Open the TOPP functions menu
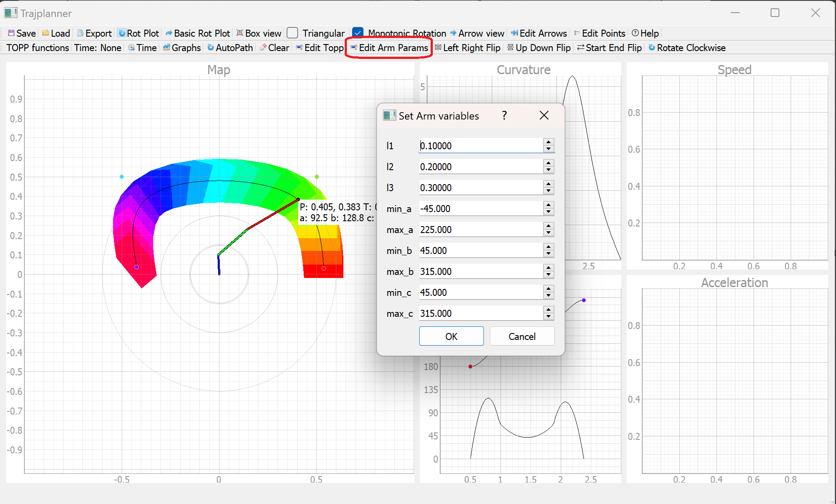Screen dimensions: 836x504 click(x=37, y=48)
